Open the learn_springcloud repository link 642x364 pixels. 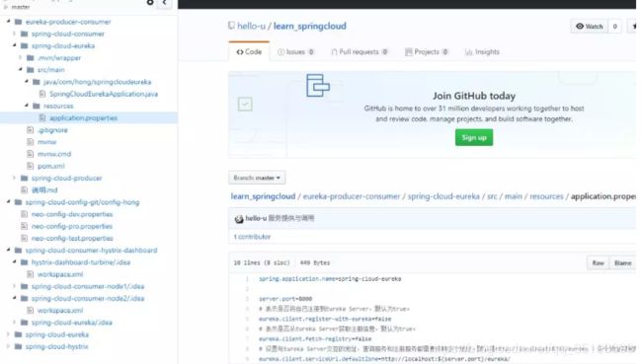tap(309, 26)
